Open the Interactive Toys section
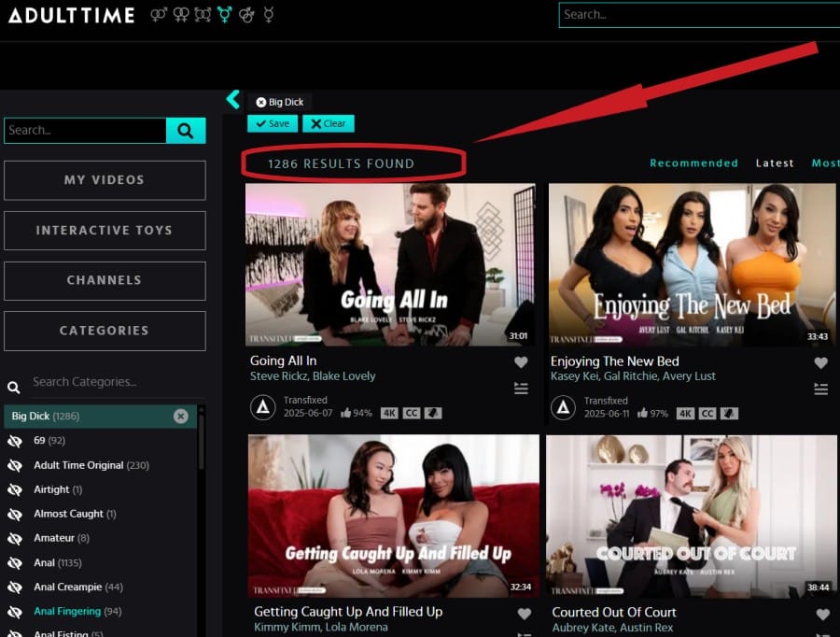Viewport: 840px width, 637px height. click(105, 231)
